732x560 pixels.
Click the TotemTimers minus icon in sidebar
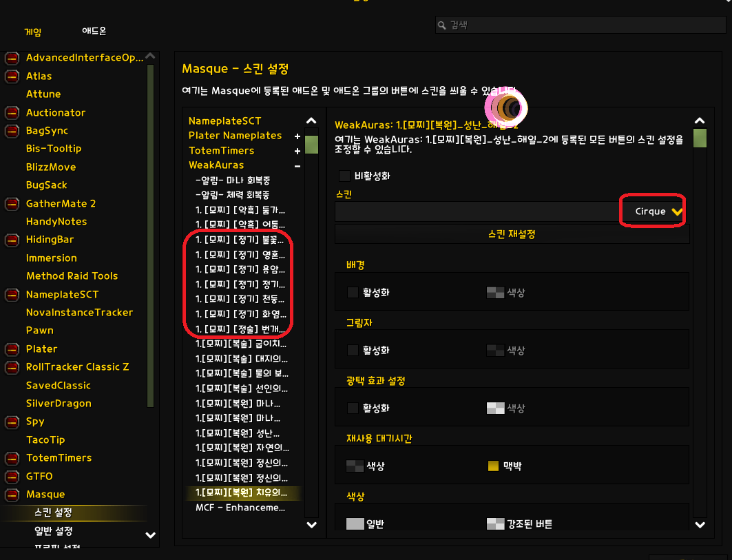point(12,458)
